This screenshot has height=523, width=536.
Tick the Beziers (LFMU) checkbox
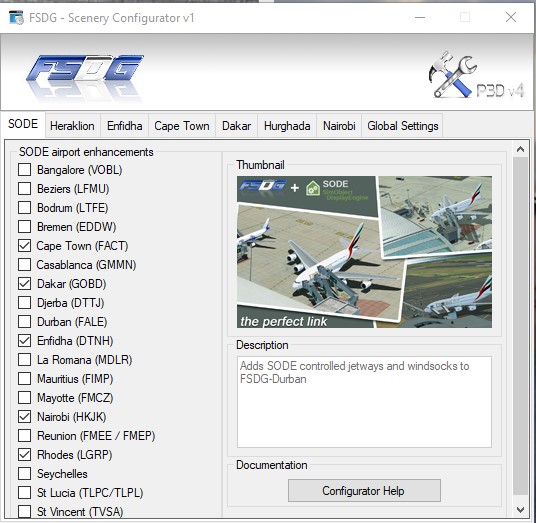(25, 188)
